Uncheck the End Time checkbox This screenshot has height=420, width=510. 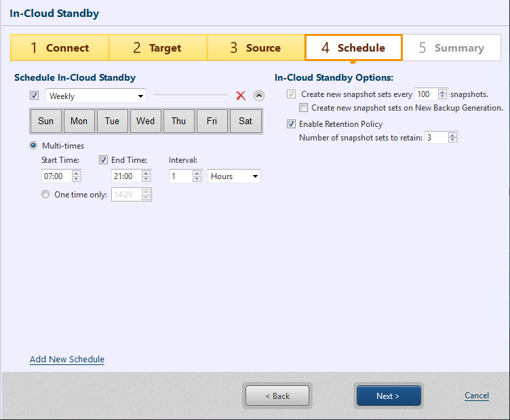pos(103,160)
